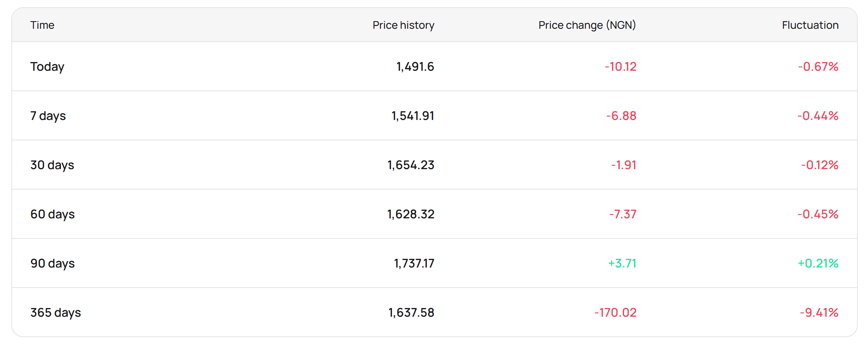Select the 90 days row label
The height and width of the screenshot is (347, 868).
[x=53, y=263]
